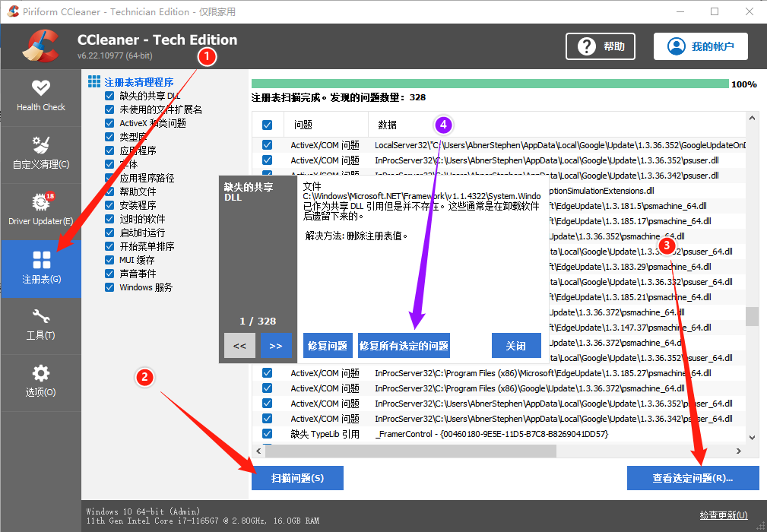Select the 注册表 Registry sidebar tab
The width and height of the screenshot is (767, 532).
click(40, 269)
